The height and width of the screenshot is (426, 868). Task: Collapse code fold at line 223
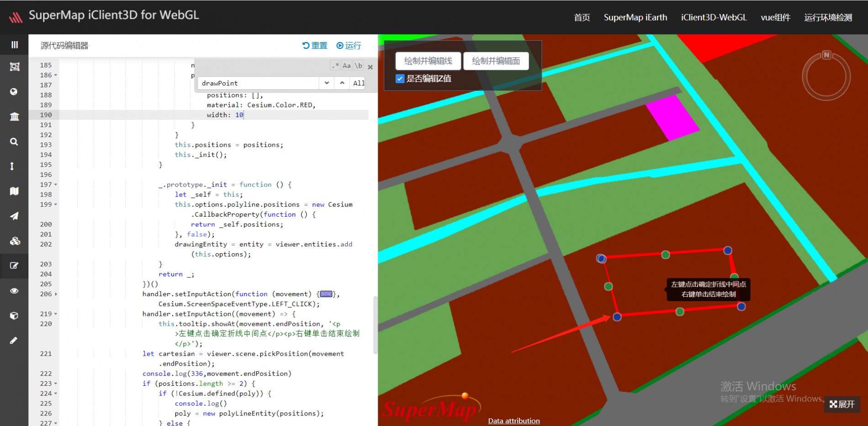[56, 383]
